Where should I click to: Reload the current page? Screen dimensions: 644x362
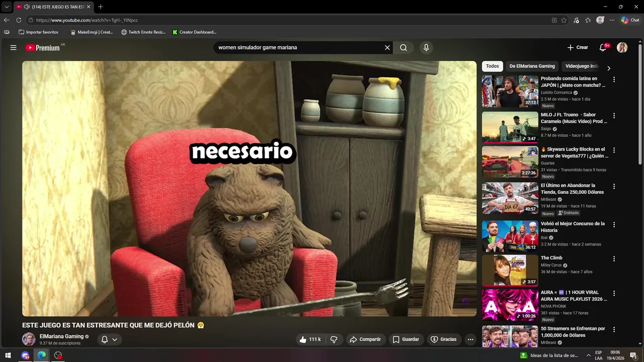tap(19, 20)
